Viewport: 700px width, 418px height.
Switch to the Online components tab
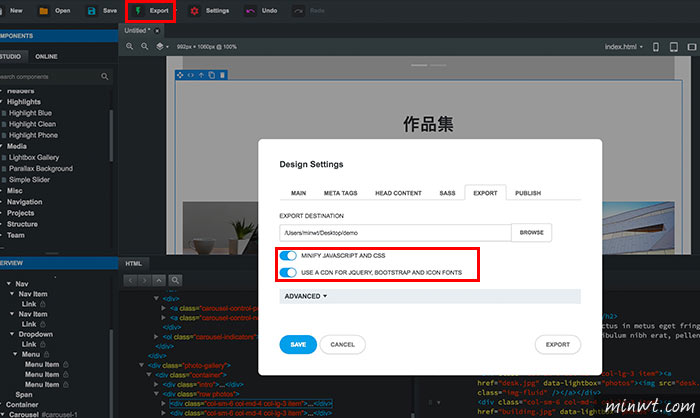point(46,57)
